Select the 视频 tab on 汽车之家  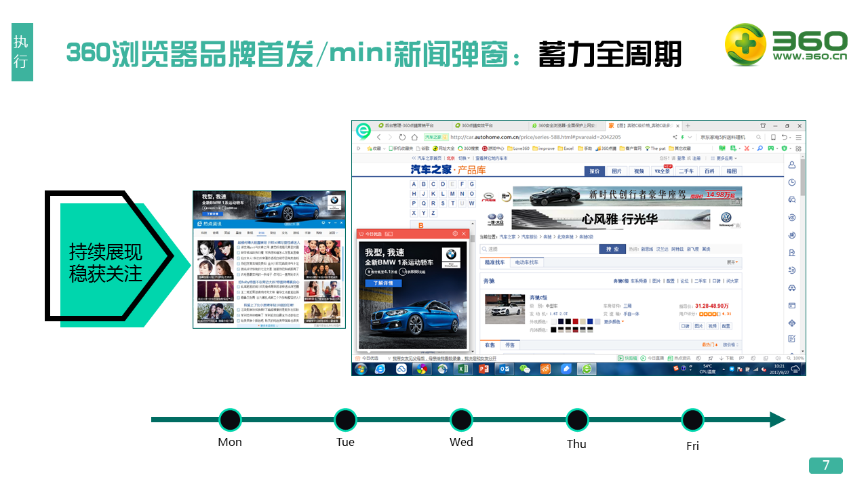click(x=639, y=171)
